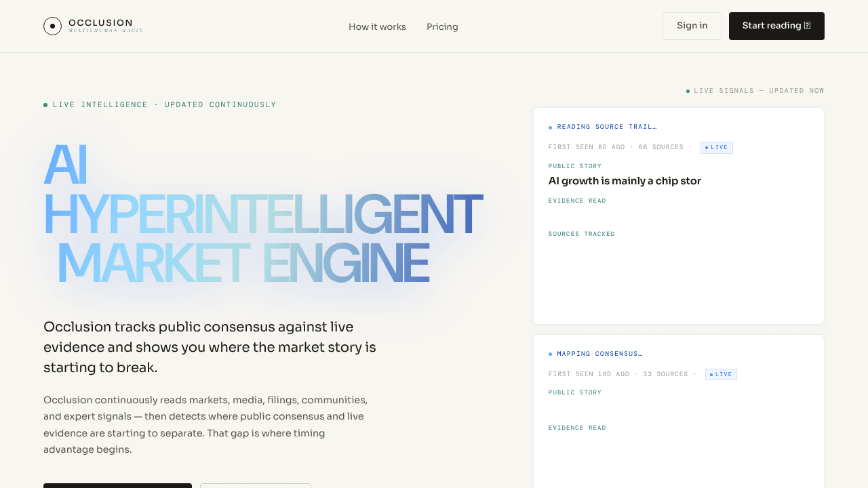Go to the Pricing page

tap(442, 27)
